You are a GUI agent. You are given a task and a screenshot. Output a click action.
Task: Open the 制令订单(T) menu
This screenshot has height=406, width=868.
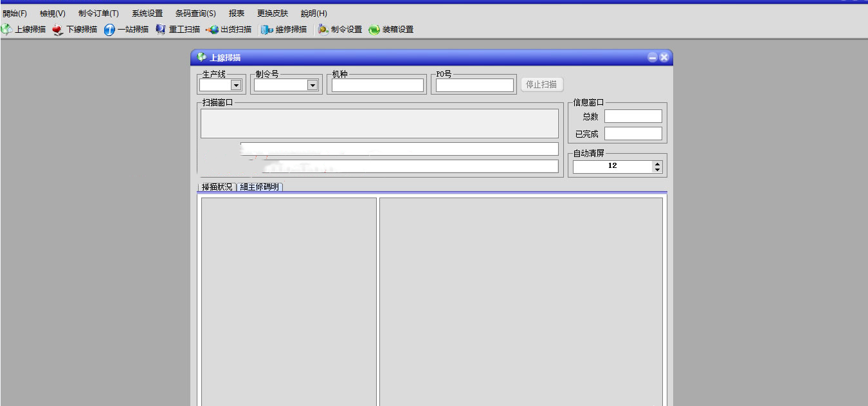point(98,14)
